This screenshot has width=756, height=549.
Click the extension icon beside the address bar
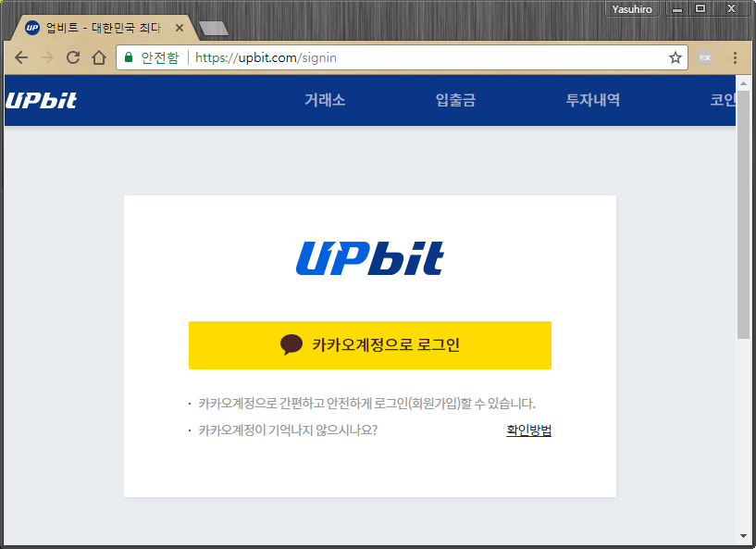[x=705, y=58]
